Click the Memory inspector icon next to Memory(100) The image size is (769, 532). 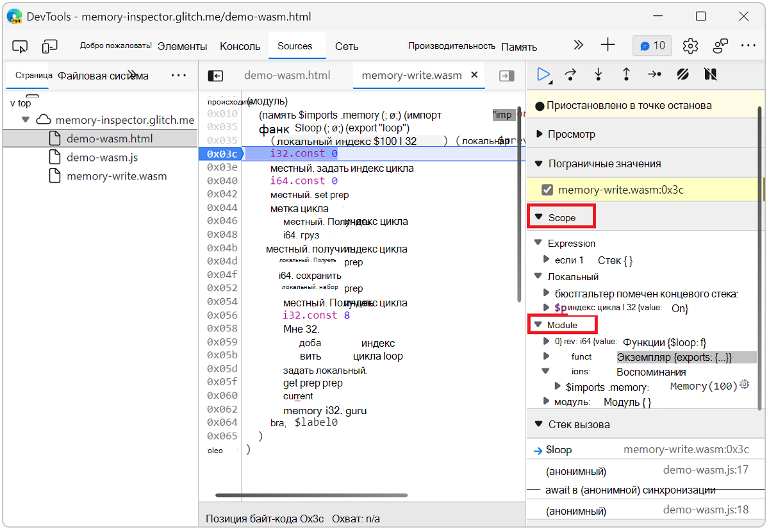click(x=744, y=385)
